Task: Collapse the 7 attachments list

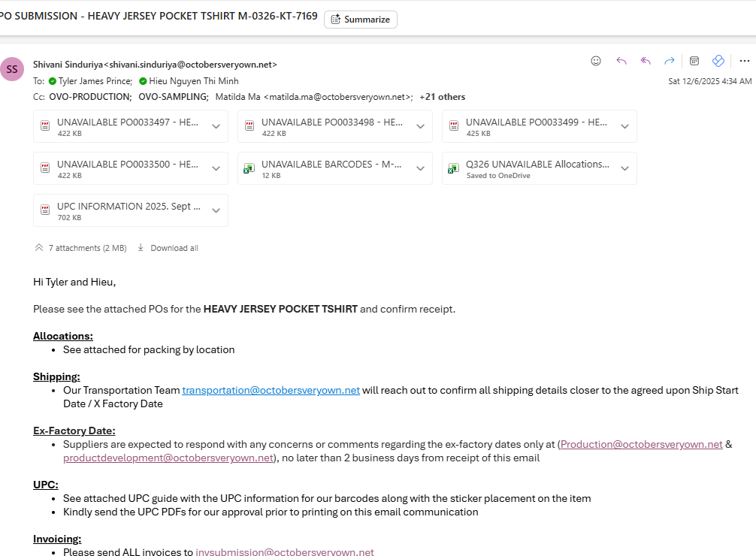Action: point(39,248)
